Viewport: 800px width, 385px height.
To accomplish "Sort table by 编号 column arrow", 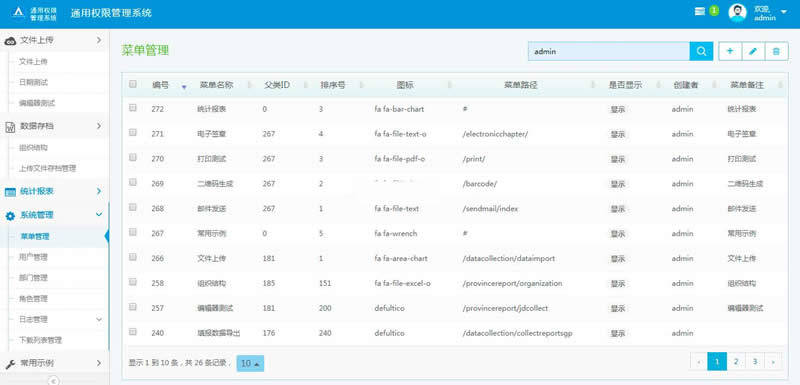I will (x=184, y=87).
